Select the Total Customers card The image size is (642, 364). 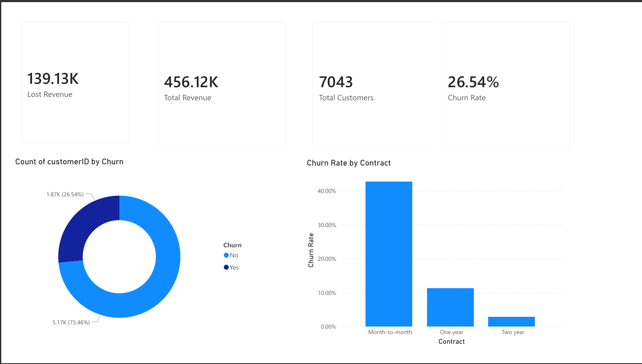click(x=373, y=86)
